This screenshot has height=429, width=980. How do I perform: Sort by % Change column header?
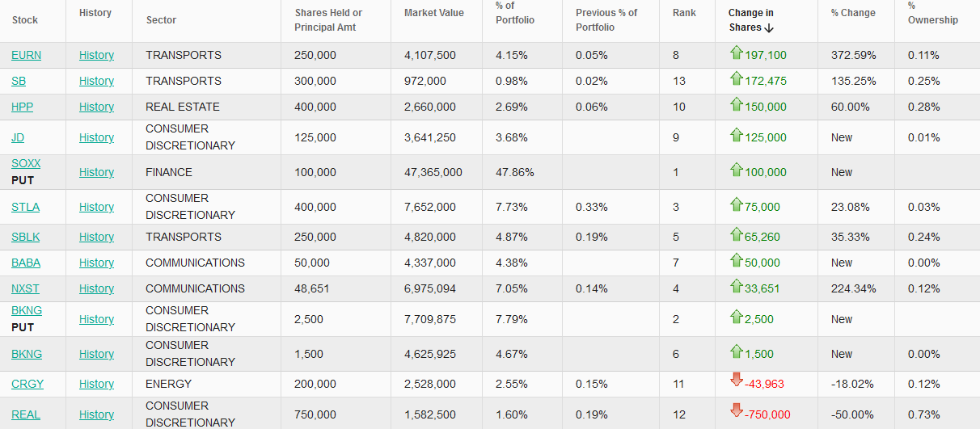(853, 13)
